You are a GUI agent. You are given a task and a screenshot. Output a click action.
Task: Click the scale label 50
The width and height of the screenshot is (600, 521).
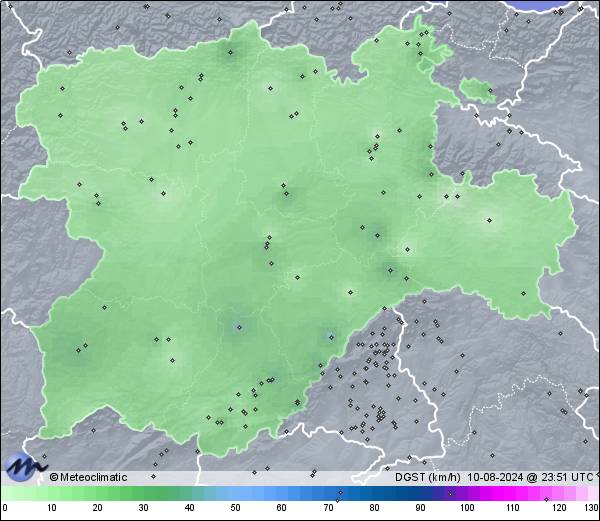pos(235,508)
